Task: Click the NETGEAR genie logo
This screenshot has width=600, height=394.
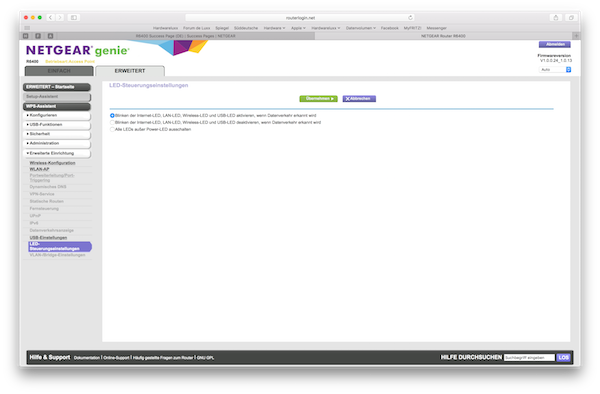Action: pyautogui.click(x=78, y=50)
